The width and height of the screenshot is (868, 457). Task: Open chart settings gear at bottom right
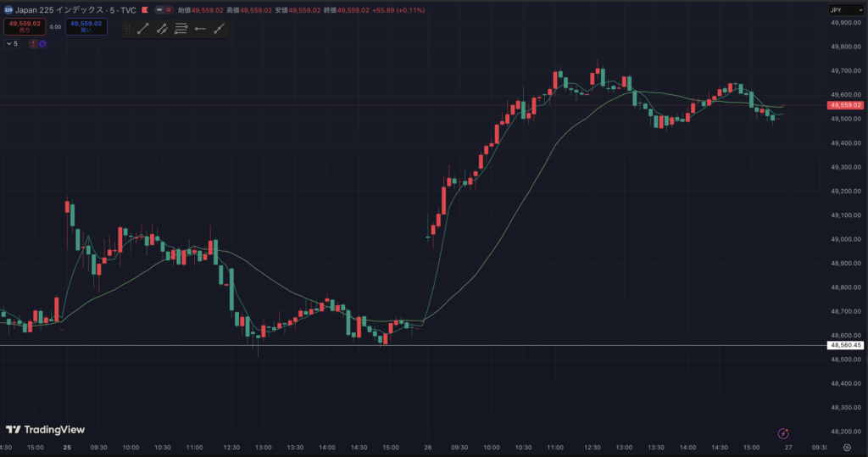coord(846,448)
